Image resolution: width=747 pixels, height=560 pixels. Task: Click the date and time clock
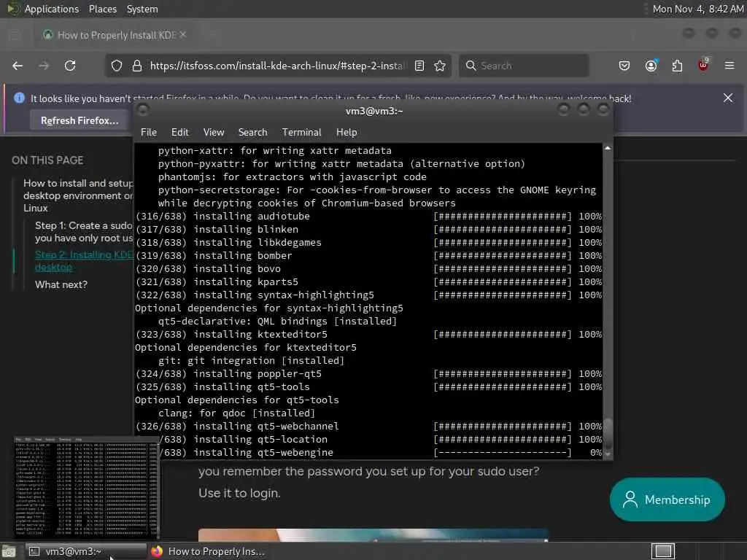697,9
